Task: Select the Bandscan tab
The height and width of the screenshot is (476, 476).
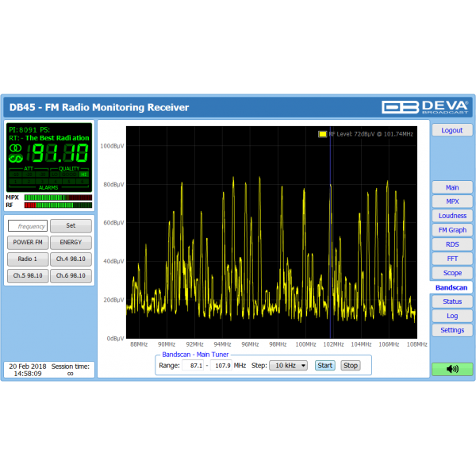Action: [451, 287]
